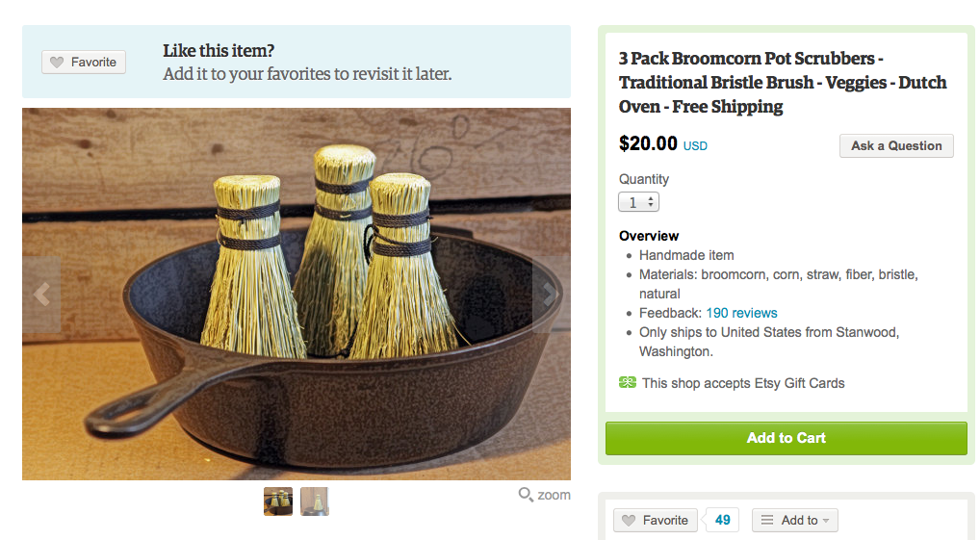Image resolution: width=980 pixels, height=540 pixels.
Task: Click the heart icon in the lower Favorite button
Action: pyautogui.click(x=630, y=521)
